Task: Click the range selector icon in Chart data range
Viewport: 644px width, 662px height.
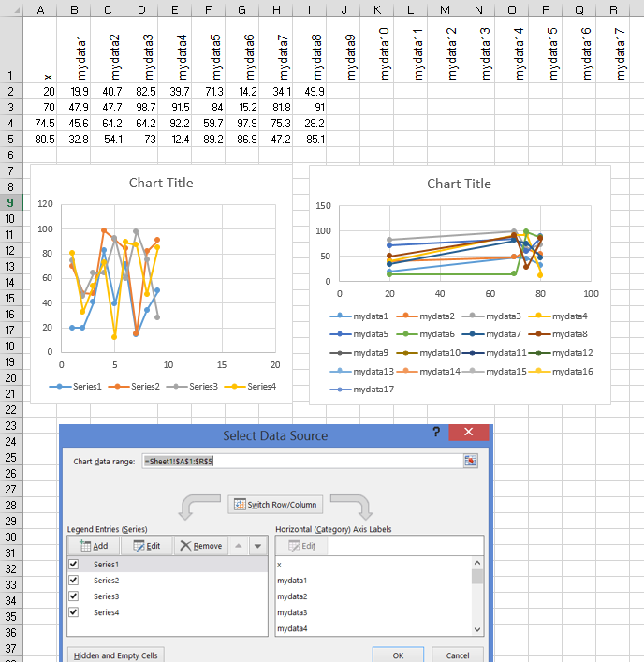Action: pos(470,461)
